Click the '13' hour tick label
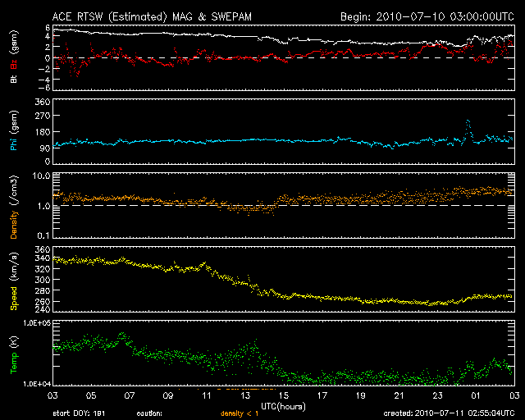 245,396
